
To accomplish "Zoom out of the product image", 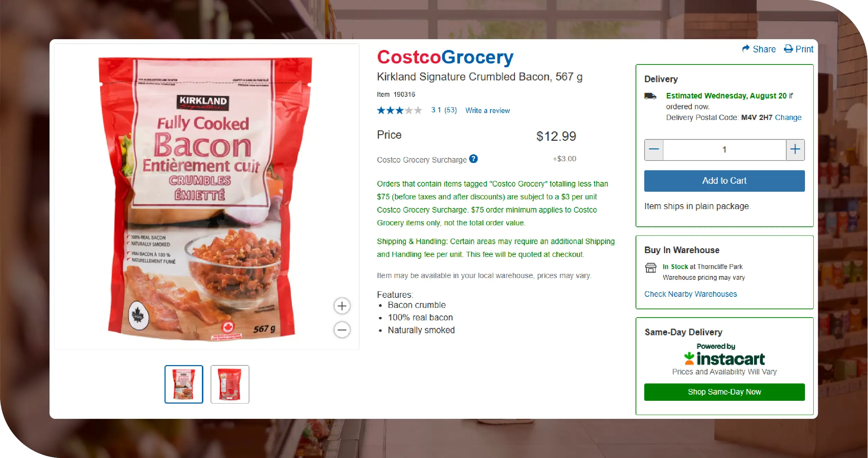I will pyautogui.click(x=342, y=330).
